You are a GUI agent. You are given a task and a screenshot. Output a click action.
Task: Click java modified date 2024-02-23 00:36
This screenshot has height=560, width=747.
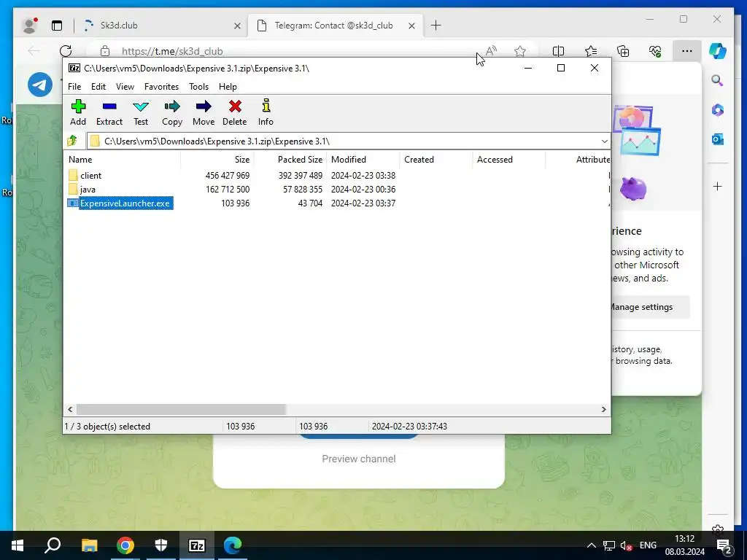click(363, 189)
